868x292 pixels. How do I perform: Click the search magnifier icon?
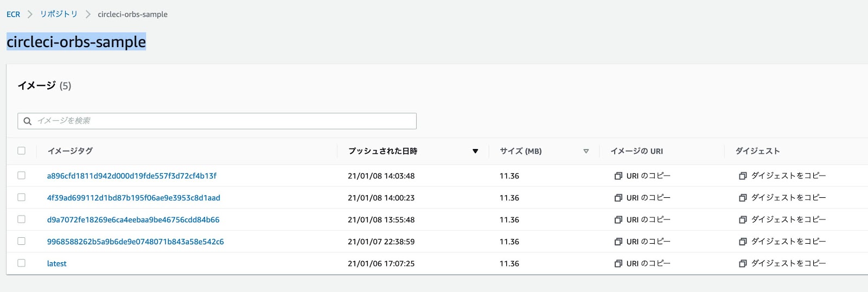[27, 121]
